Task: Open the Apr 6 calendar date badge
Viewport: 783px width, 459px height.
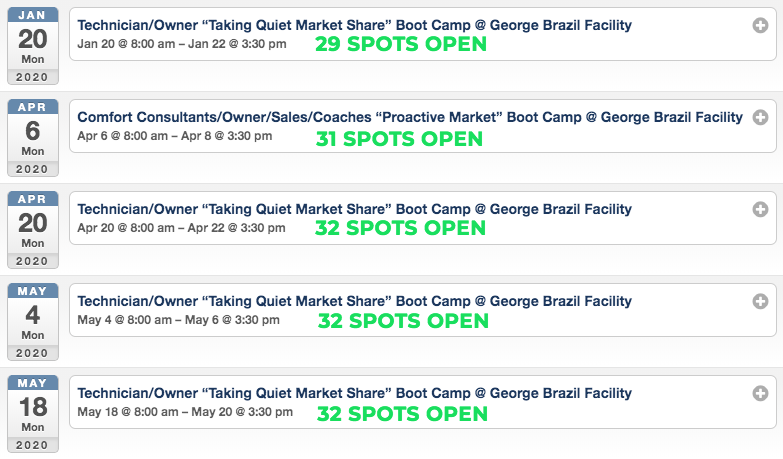Action: 32,138
